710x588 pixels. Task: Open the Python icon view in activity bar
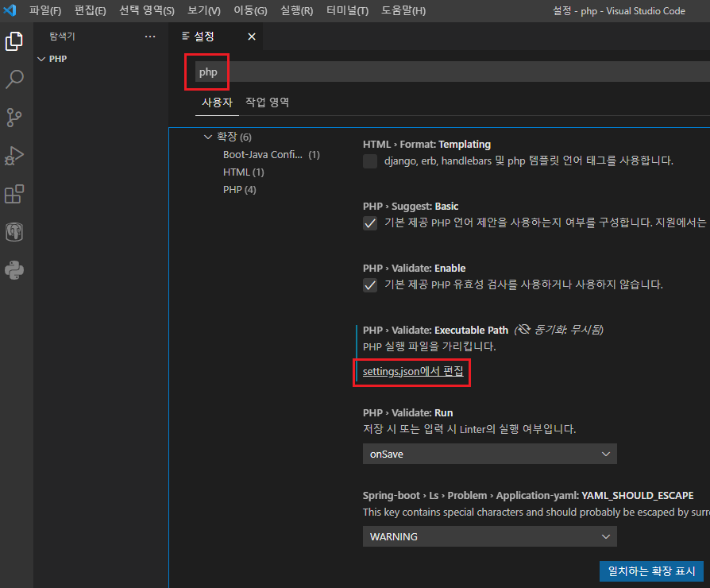tap(14, 270)
